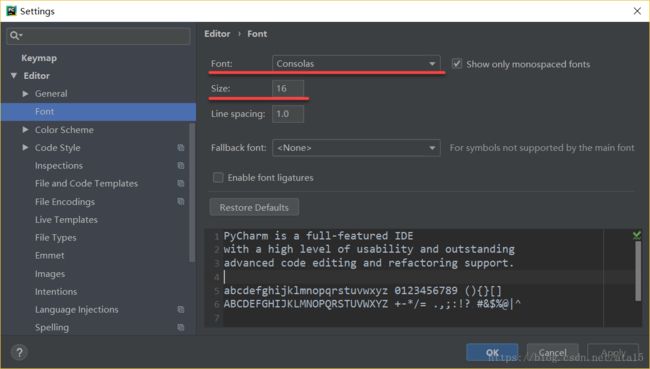Click the preview editor vertical scrollbar
The height and width of the screenshot is (369, 650).
(x=638, y=270)
